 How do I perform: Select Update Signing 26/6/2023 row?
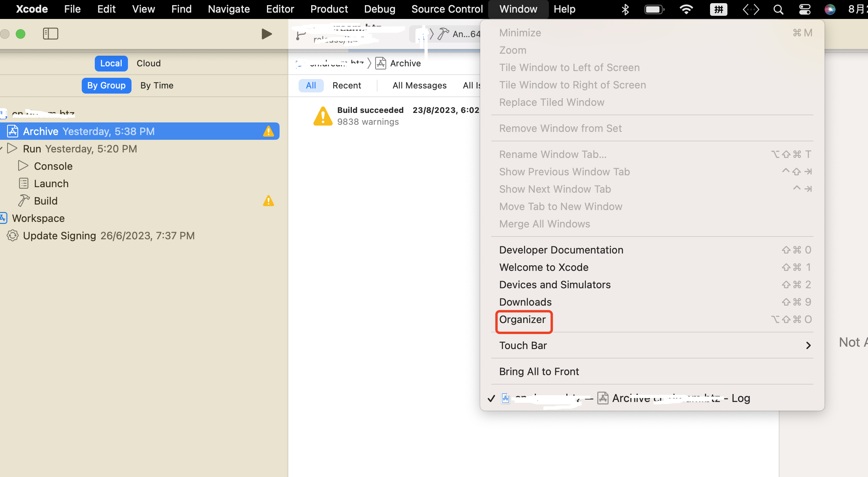click(140, 235)
